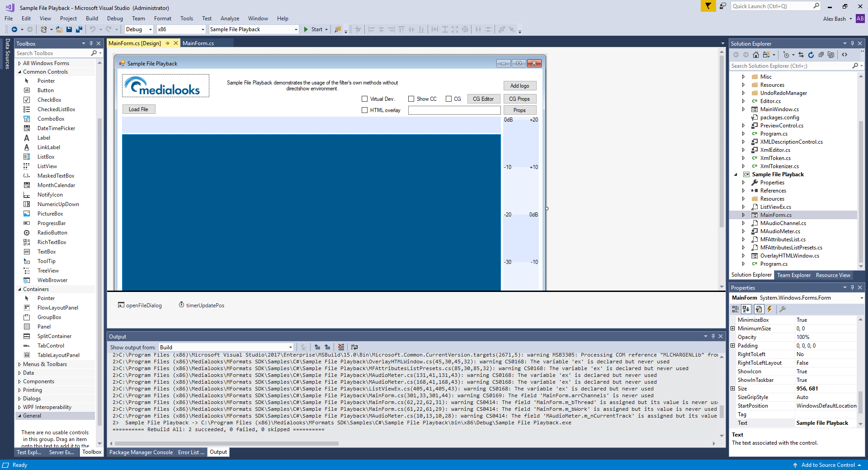Click the Search Solution Explorer field

pos(791,66)
